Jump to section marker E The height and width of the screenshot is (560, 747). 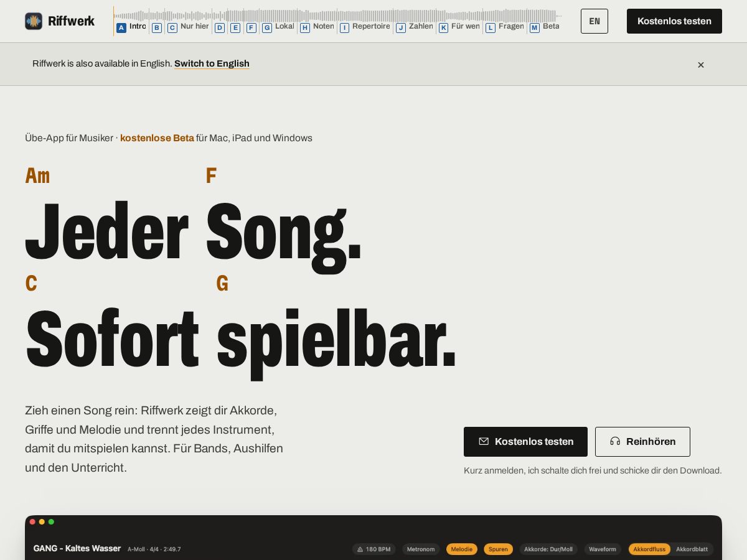click(x=235, y=27)
